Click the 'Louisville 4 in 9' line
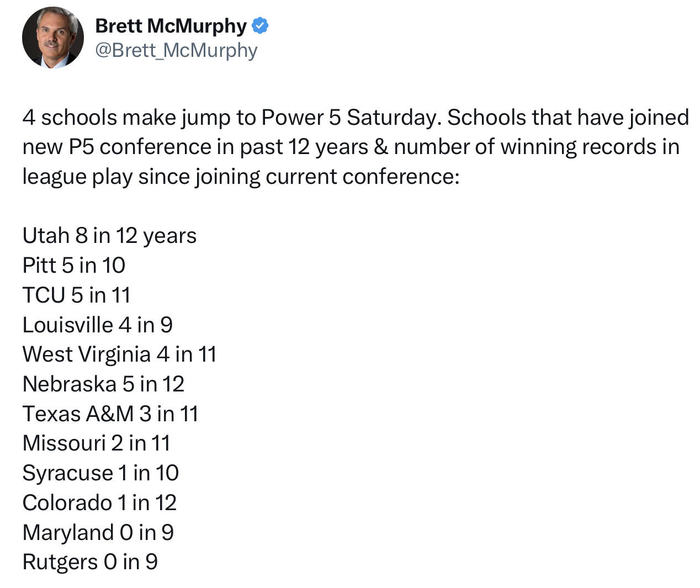Image resolution: width=700 pixels, height=588 pixels. (x=98, y=325)
